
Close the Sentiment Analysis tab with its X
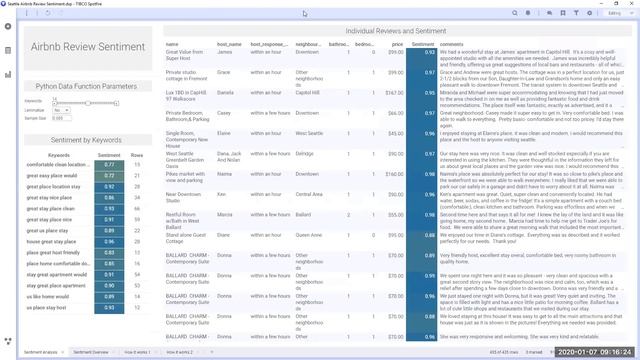[62, 352]
